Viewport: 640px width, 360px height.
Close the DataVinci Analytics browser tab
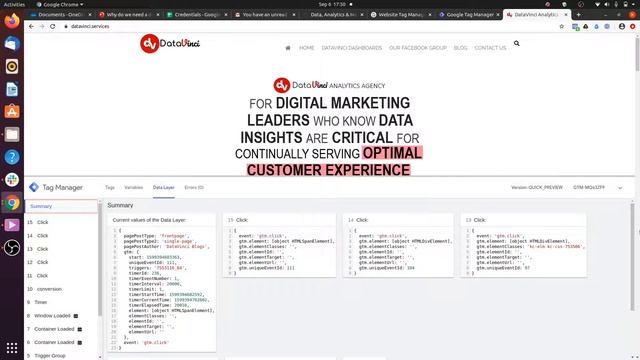(x=566, y=14)
